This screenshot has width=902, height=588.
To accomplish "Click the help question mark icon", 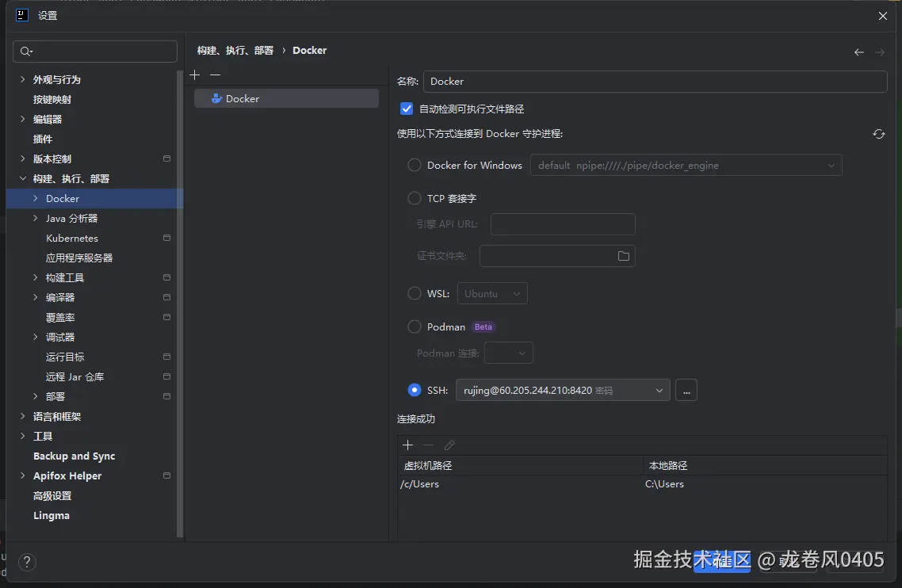I will coord(27,562).
